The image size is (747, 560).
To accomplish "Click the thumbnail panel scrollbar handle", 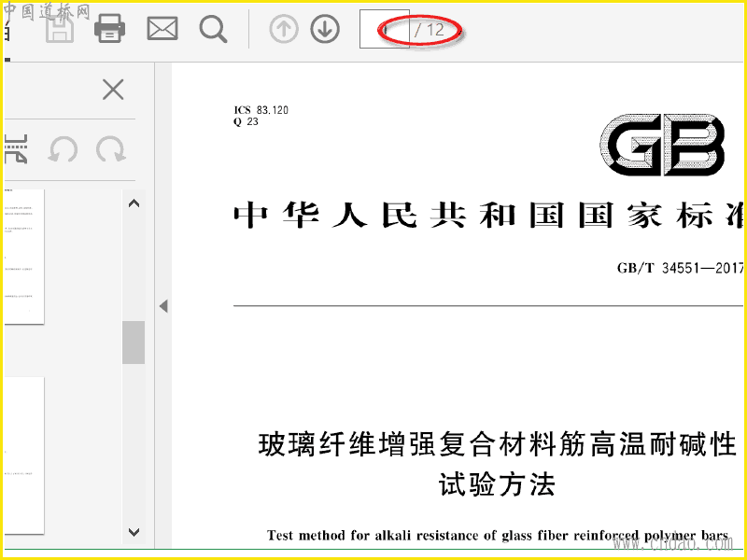I will tap(134, 343).
